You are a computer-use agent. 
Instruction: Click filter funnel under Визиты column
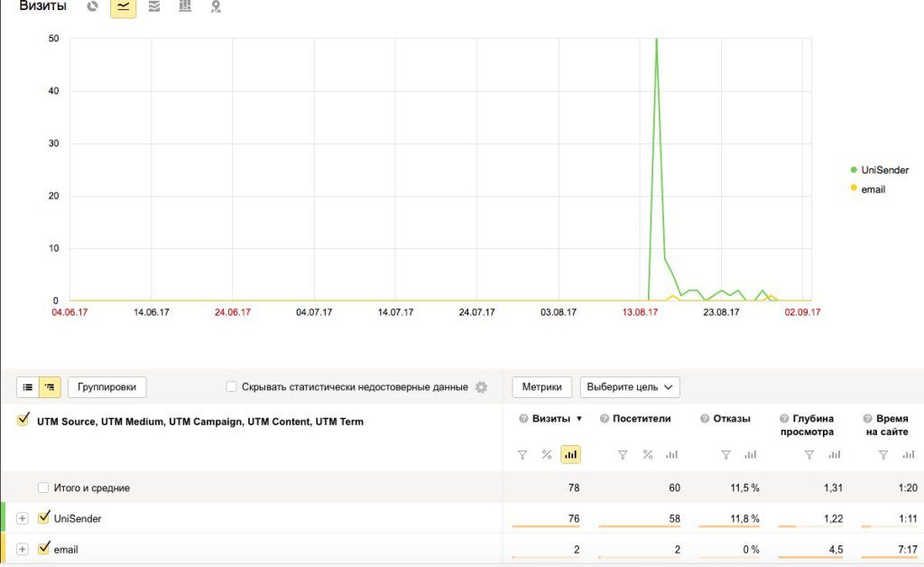(522, 455)
